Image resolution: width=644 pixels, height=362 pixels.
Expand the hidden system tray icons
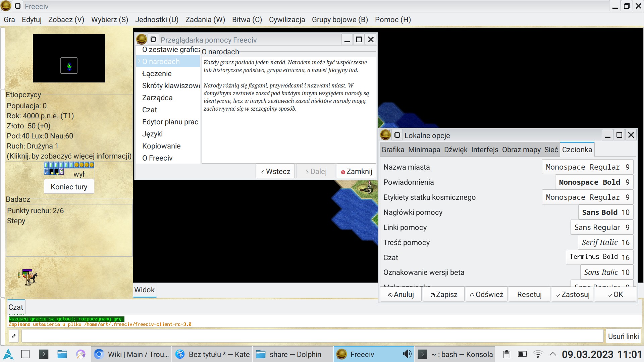[553, 354]
